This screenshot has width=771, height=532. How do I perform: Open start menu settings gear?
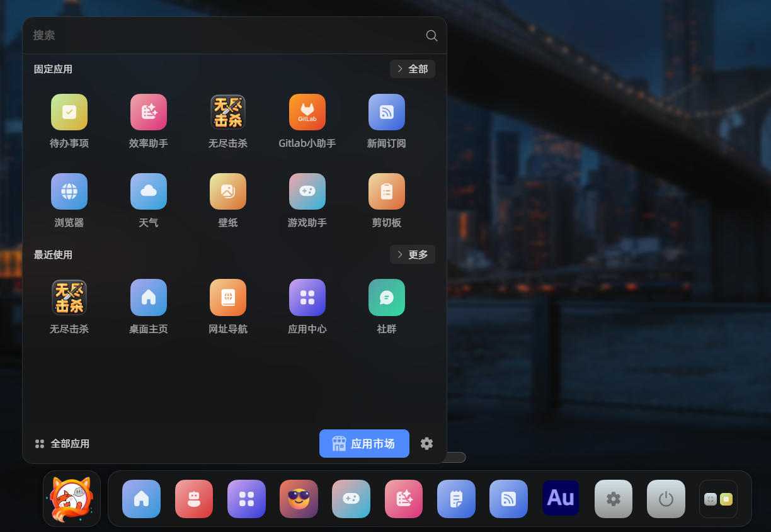(427, 444)
